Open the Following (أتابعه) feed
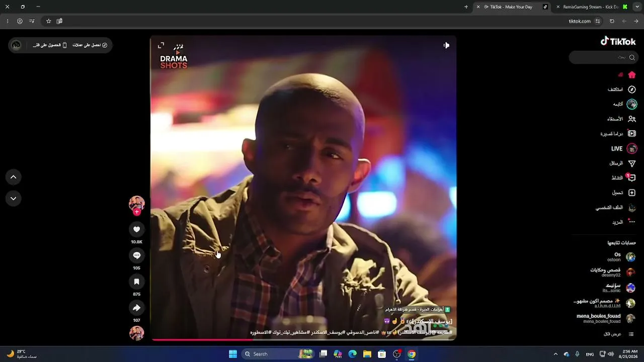 (625, 104)
